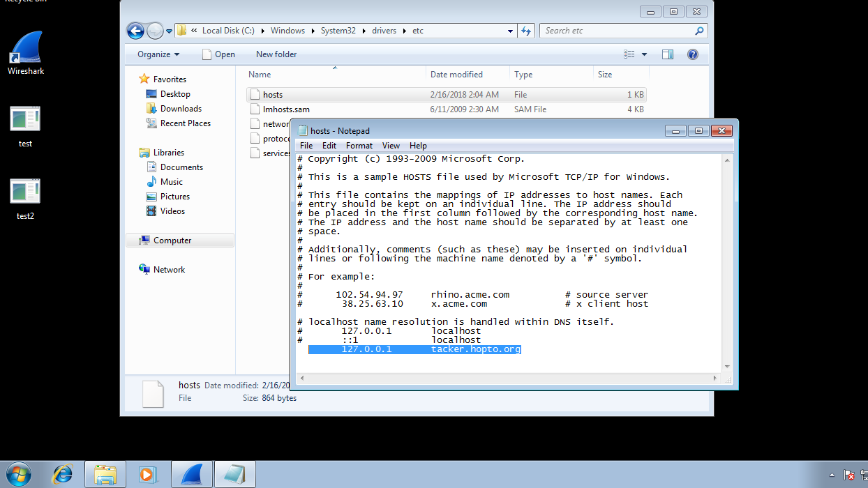
Task: Open the recent locations dropdown arrow
Action: [x=169, y=31]
